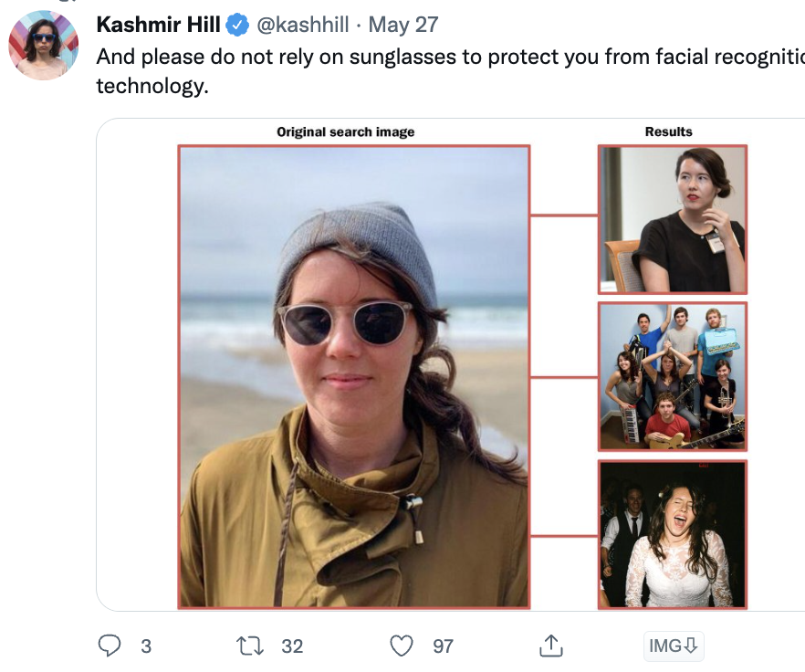Open the reply icon on the tweet
This screenshot has width=805, height=672.
[x=109, y=646]
